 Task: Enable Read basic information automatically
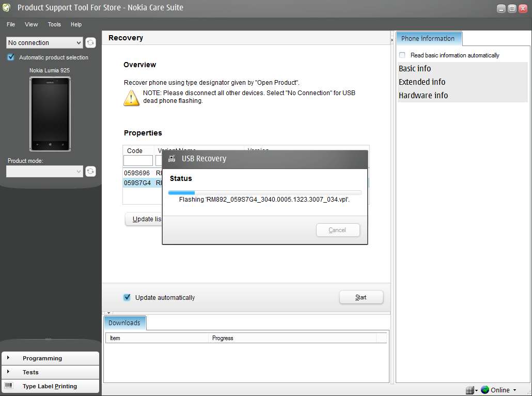[402, 55]
